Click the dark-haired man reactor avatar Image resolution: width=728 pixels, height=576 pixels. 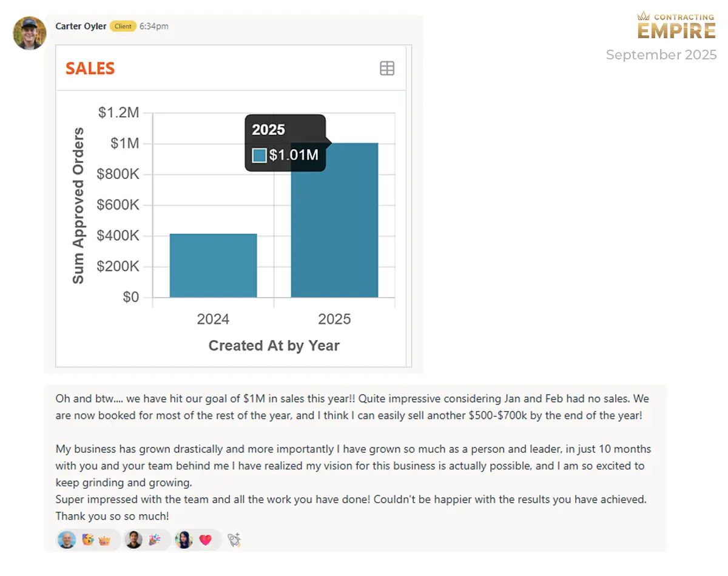point(133,540)
